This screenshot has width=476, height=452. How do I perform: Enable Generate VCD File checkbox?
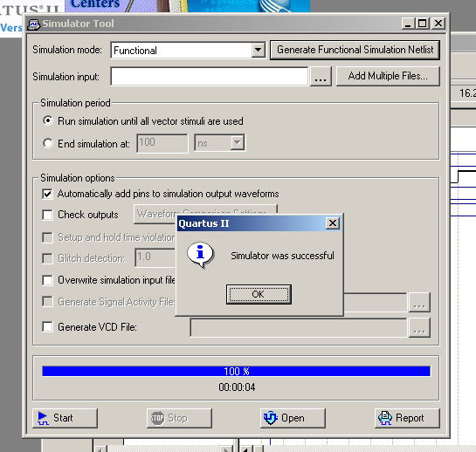(x=47, y=327)
